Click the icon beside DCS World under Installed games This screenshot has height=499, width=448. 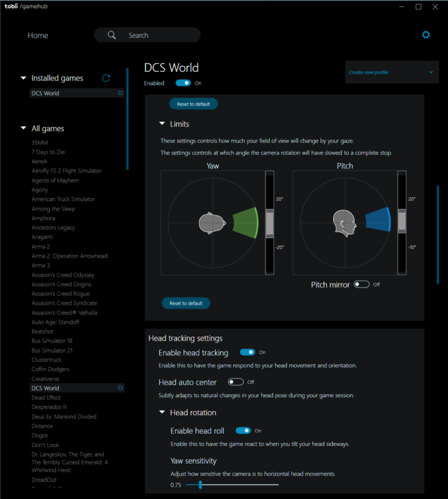[x=120, y=93]
